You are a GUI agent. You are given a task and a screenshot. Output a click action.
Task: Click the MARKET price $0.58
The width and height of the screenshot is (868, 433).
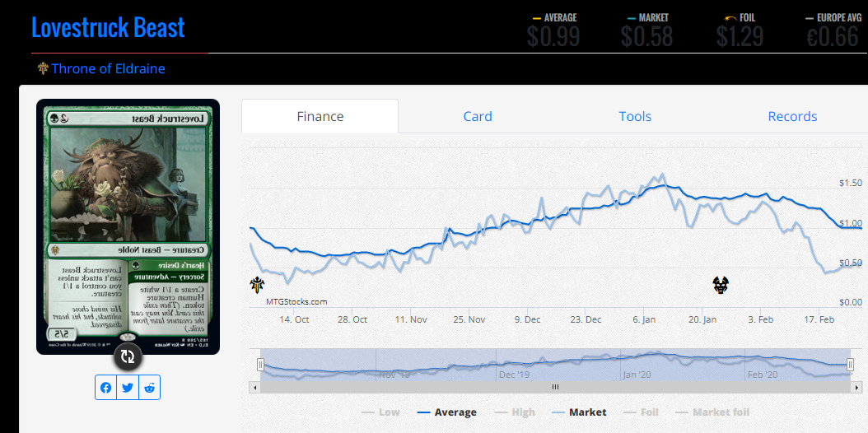(646, 36)
